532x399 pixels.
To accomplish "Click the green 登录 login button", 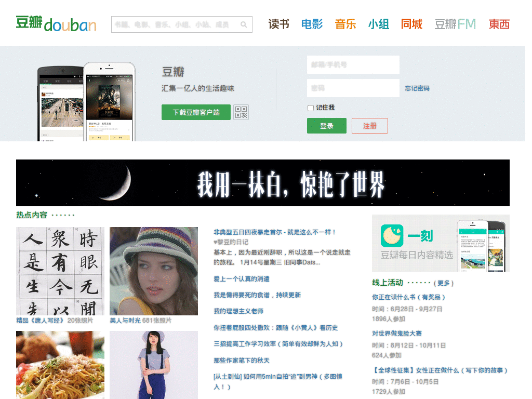I will [326, 126].
